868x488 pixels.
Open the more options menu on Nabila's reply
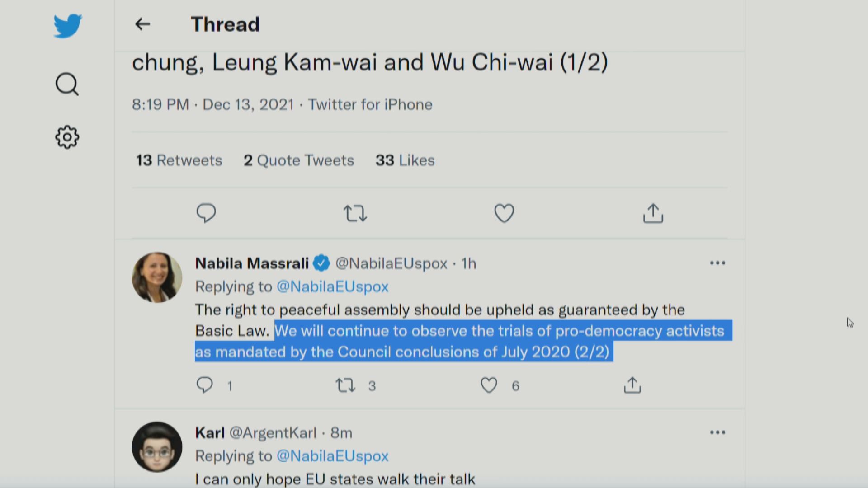tap(718, 263)
